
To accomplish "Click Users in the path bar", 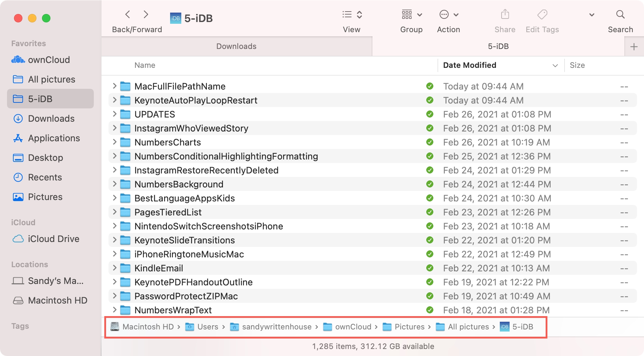I will (x=202, y=327).
